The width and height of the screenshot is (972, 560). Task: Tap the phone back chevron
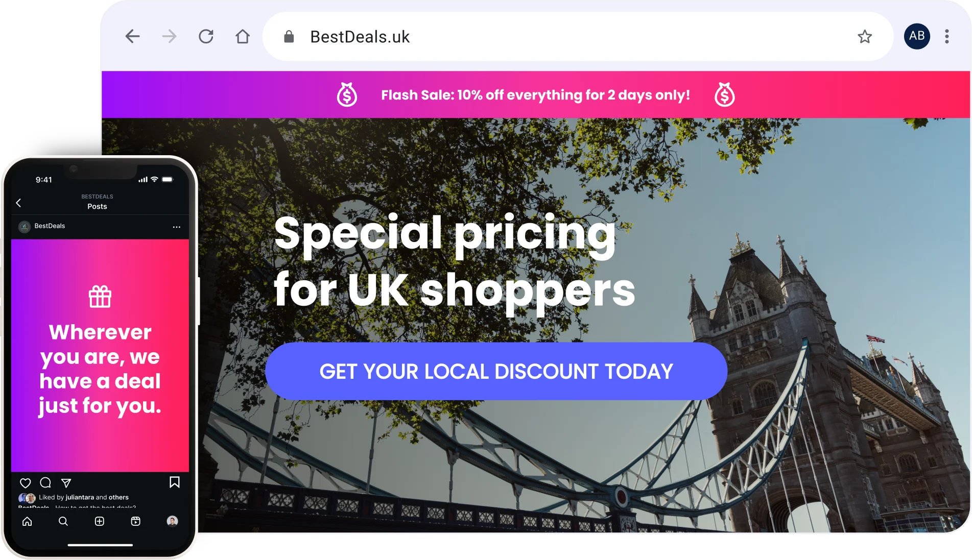pos(18,203)
